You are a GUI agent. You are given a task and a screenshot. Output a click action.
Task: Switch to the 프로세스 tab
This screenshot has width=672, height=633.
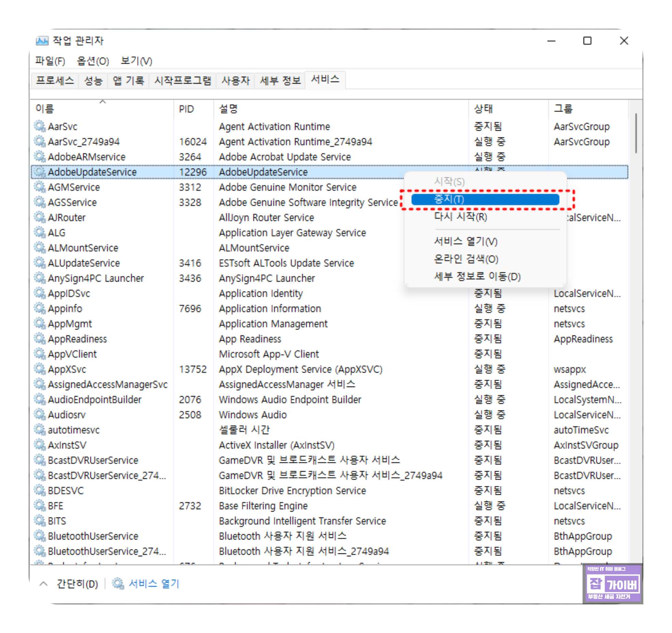coord(55,81)
